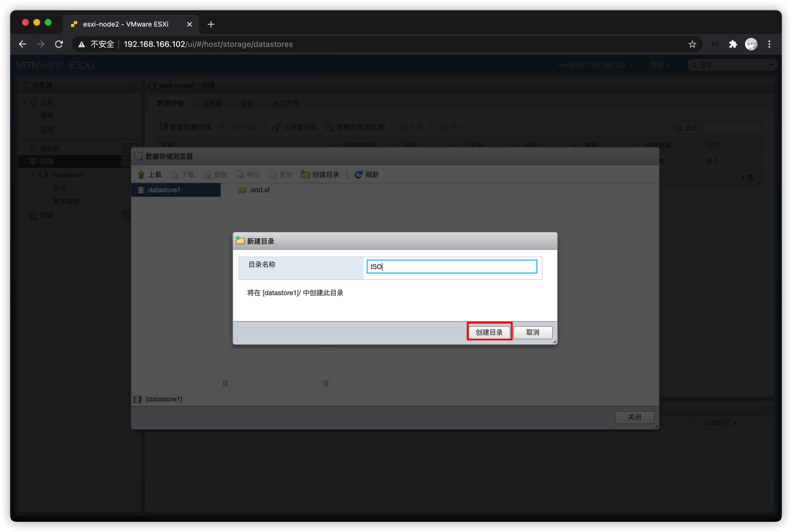792x532 pixels.
Task: Select datastore1 in browser tree
Action: pyautogui.click(x=164, y=190)
